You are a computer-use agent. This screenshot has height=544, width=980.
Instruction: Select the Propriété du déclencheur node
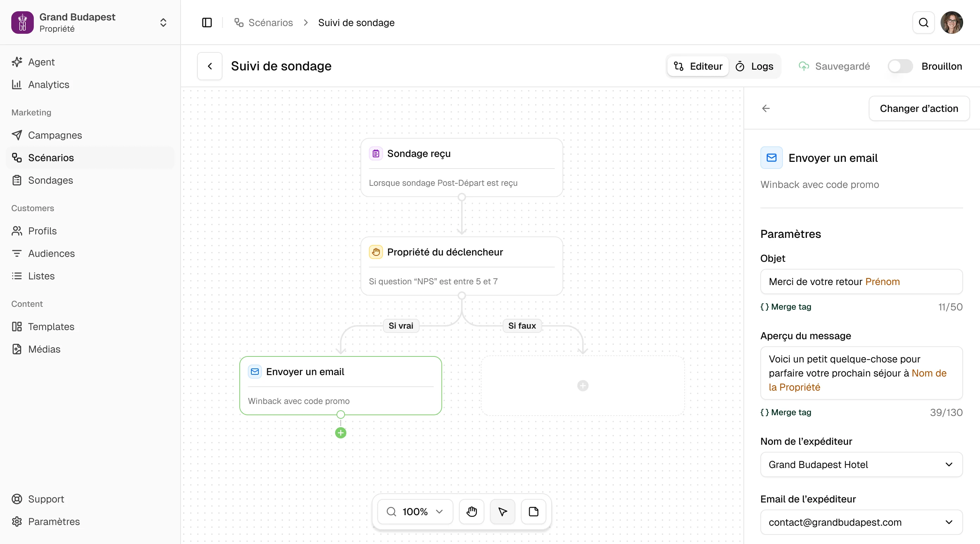[x=461, y=266]
